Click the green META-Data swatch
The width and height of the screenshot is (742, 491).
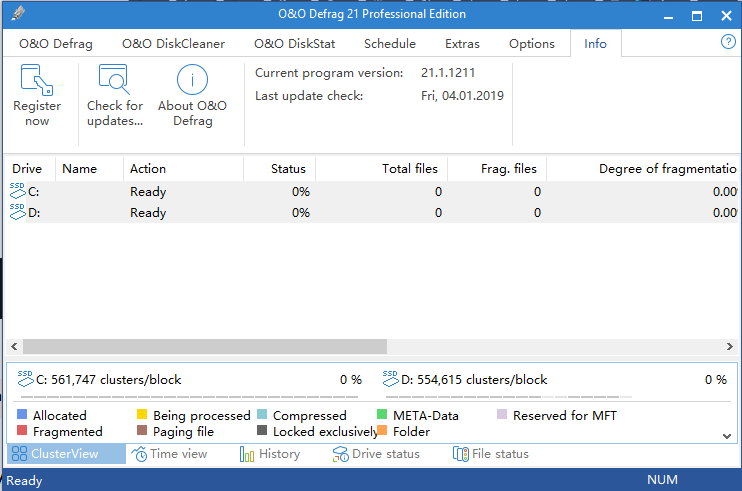coord(382,414)
